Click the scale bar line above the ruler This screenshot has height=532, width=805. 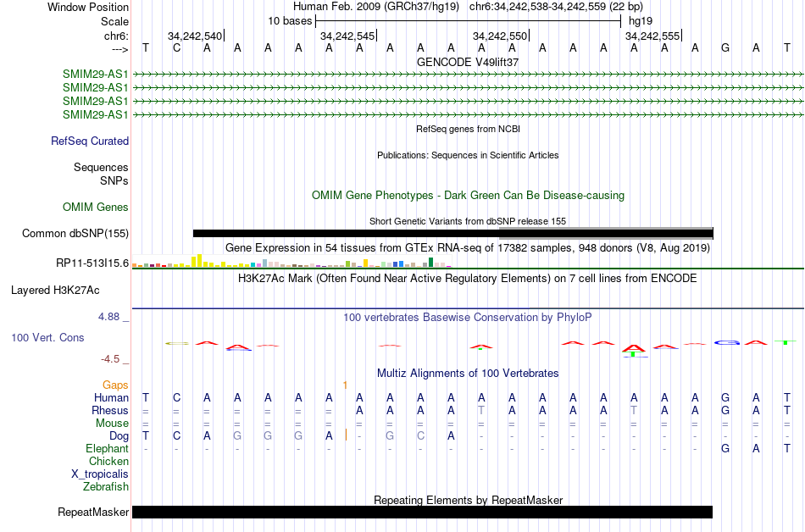tap(469, 21)
